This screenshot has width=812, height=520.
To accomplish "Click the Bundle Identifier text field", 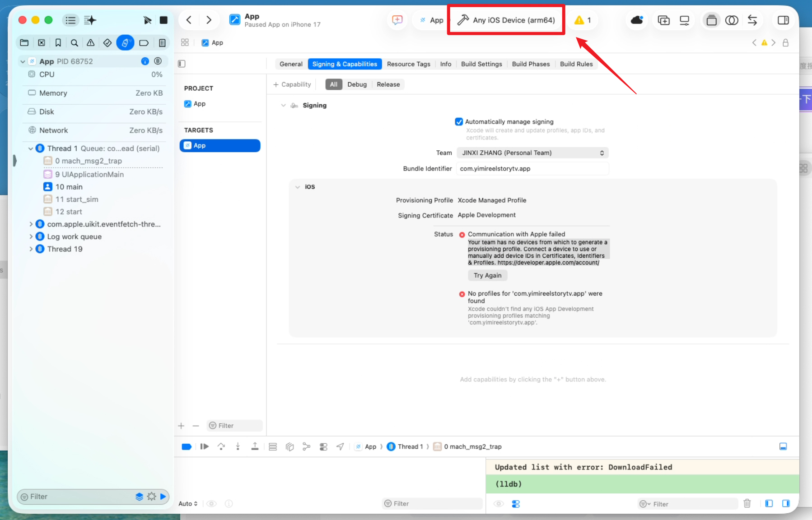I will (532, 169).
